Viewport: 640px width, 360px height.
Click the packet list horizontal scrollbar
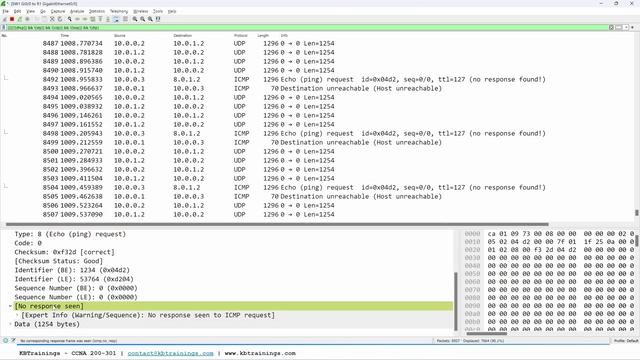tap(277, 224)
